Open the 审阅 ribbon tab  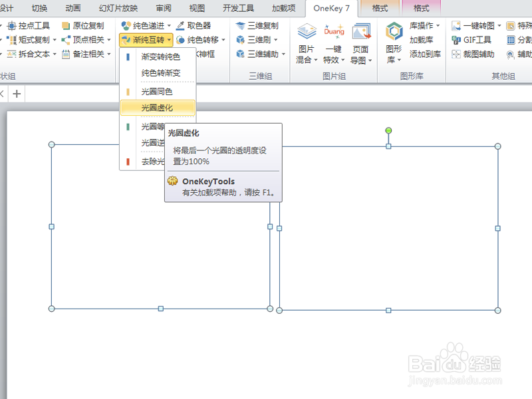164,8
